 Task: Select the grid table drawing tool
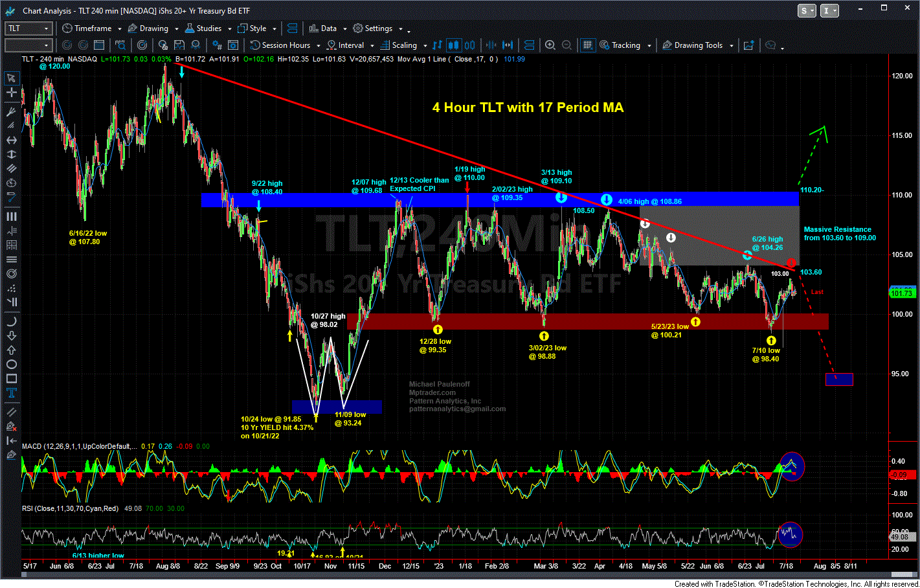(x=11, y=245)
